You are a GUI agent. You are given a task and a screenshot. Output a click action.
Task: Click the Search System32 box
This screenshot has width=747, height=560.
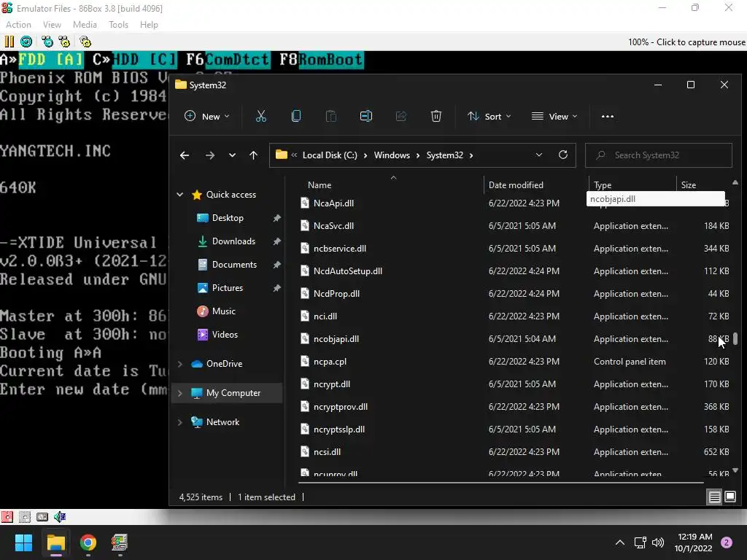click(x=659, y=155)
